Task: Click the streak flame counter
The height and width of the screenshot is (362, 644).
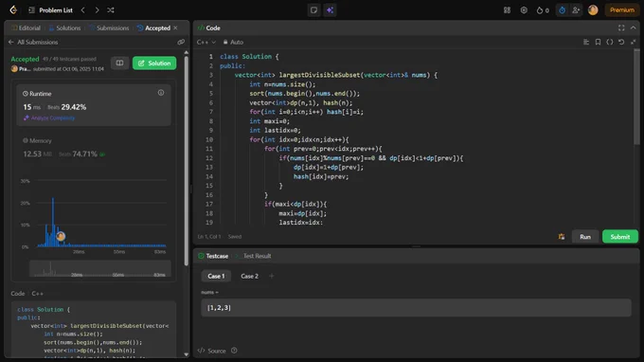Action: [x=543, y=9]
